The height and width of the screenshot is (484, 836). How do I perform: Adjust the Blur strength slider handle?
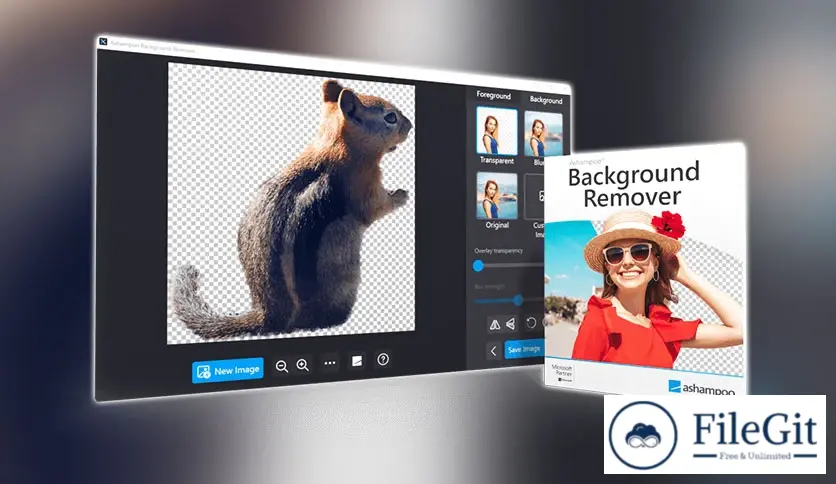click(518, 300)
